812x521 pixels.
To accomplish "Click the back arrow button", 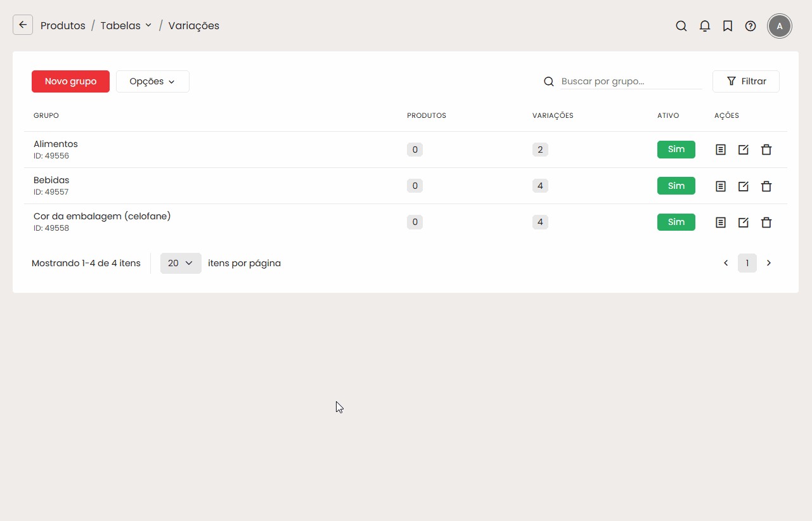I will click(23, 25).
